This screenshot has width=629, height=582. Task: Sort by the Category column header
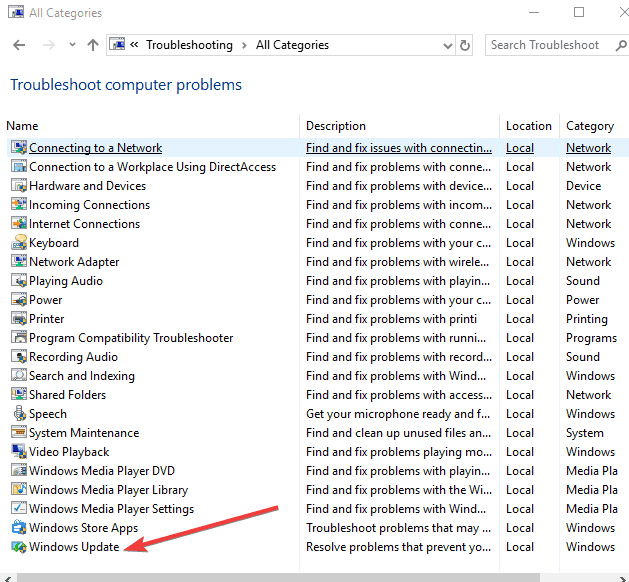pyautogui.click(x=590, y=126)
